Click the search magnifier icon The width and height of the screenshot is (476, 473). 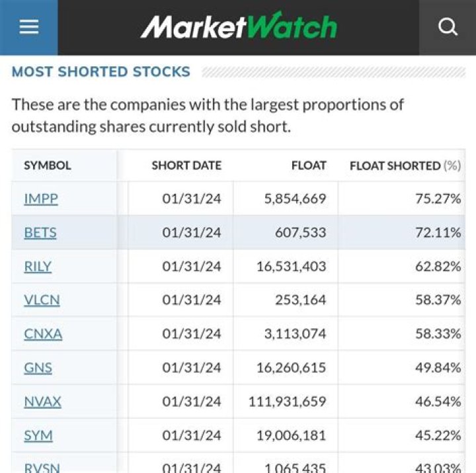(x=448, y=27)
